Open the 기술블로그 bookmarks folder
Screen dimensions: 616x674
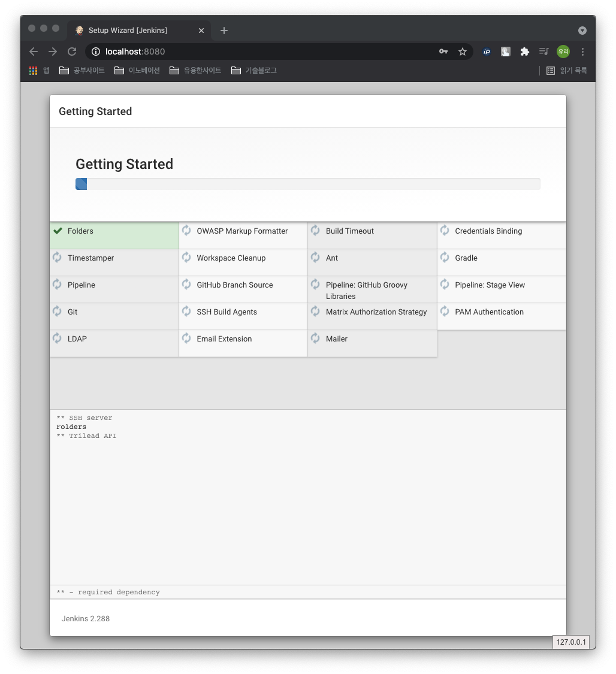pyautogui.click(x=254, y=71)
